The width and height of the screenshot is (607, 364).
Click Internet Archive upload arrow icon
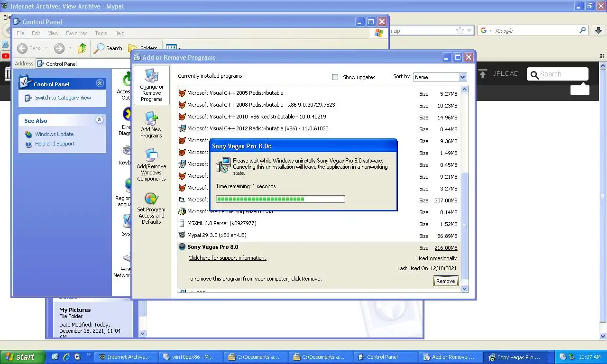pyautogui.click(x=483, y=73)
